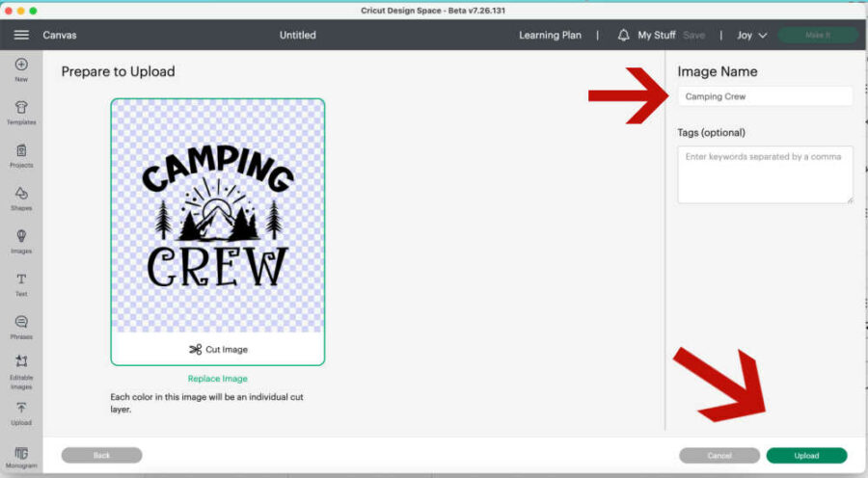This screenshot has height=478, width=868.
Task: Open the Monogram tool icon
Action: (21, 453)
